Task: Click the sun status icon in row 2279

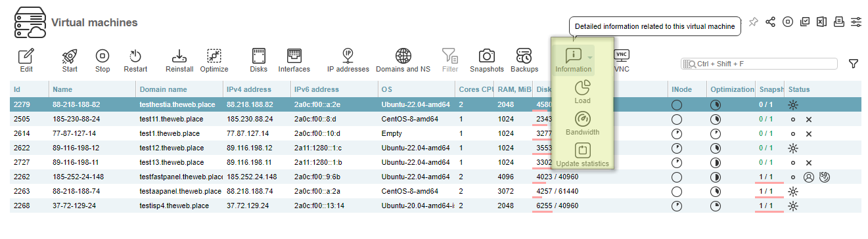Action: 793,104
